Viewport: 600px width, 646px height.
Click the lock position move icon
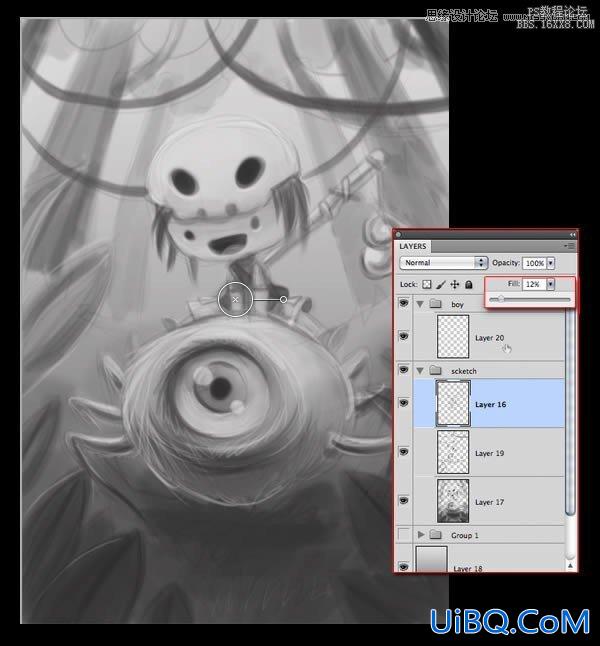pyautogui.click(x=455, y=285)
